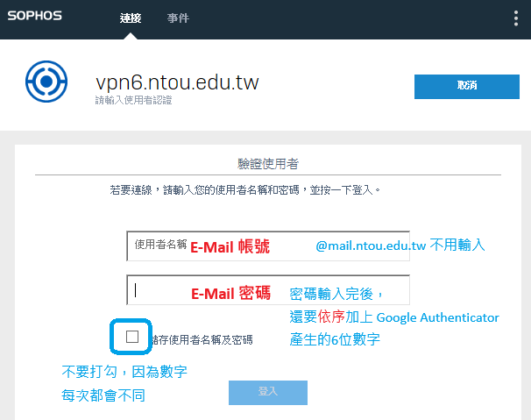Viewport: 531px width, 420px height.
Task: Click the red E-Mail 密碼 annotation
Action: (230, 293)
